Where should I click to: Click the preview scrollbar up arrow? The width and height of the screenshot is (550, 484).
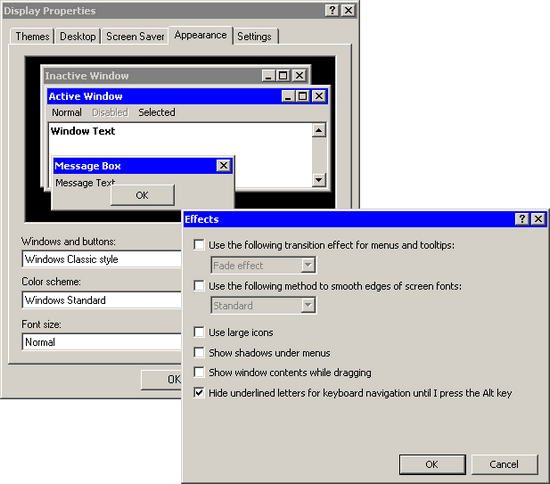(x=319, y=130)
